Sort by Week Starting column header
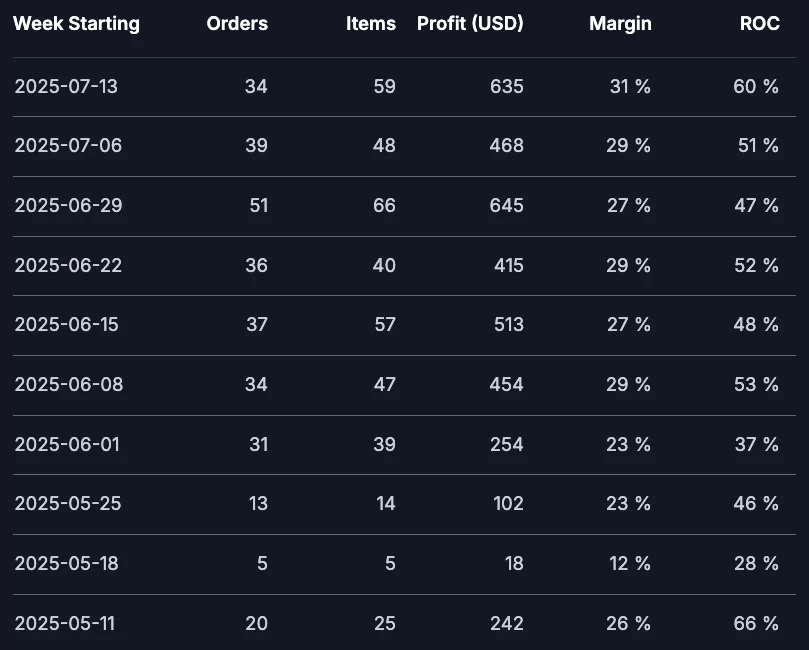This screenshot has width=809, height=650. pyautogui.click(x=76, y=24)
